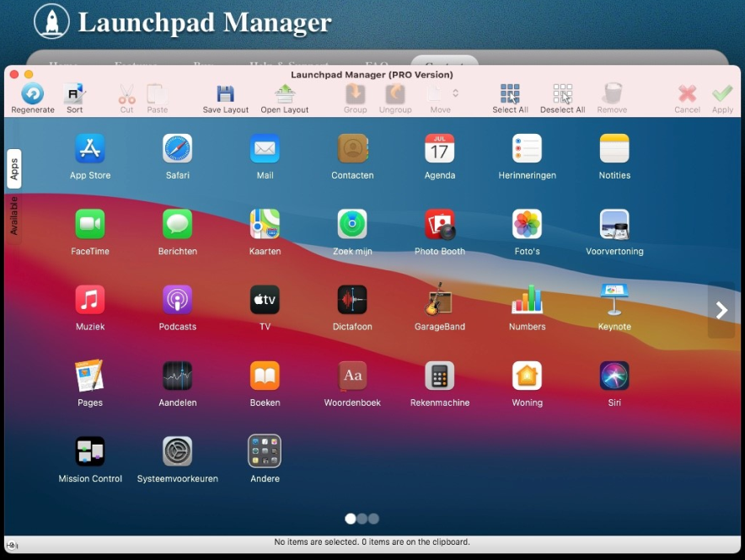Select the first page indicator dot

[351, 519]
